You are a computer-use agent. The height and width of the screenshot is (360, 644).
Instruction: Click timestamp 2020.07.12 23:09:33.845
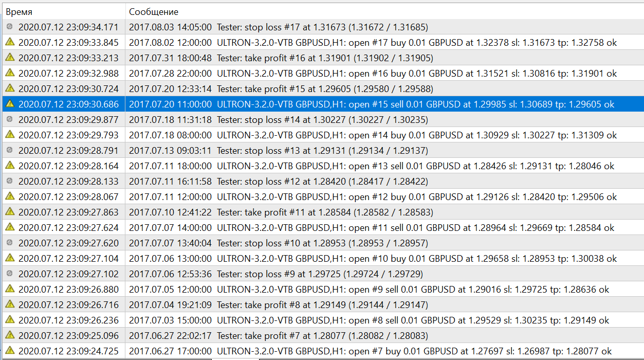[x=68, y=43]
